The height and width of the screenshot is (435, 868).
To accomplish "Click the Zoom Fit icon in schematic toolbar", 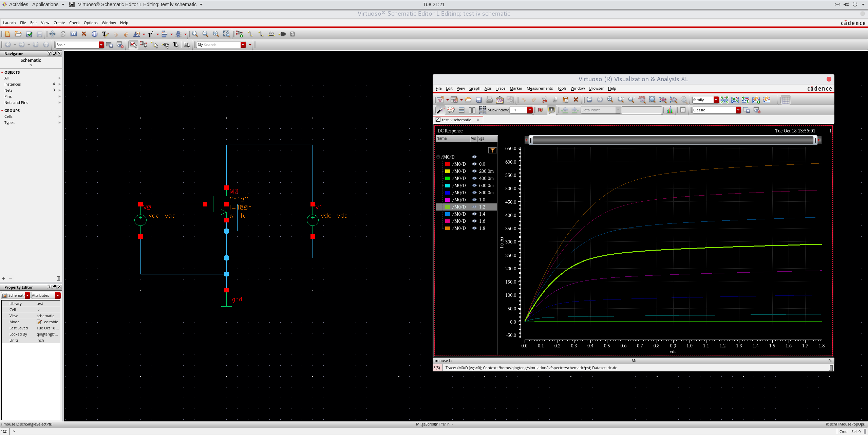I will tap(215, 34).
